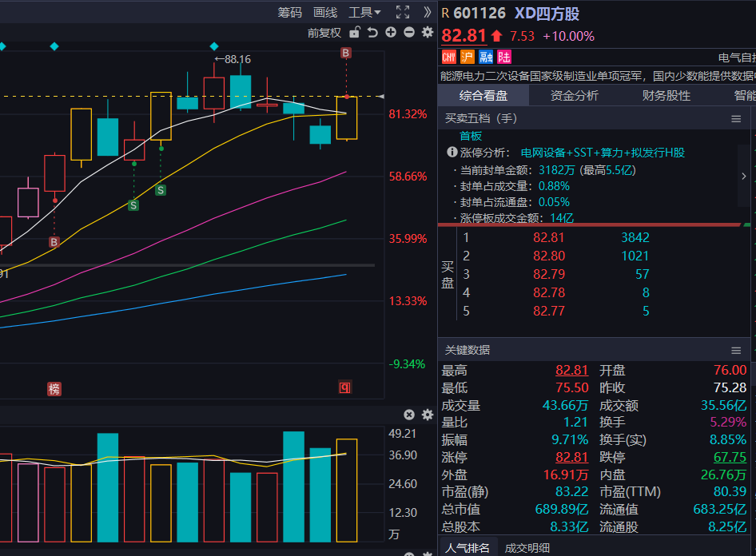This screenshot has width=756, height=556.
Task: Close the volume sub-chart panel
Action: (x=409, y=415)
